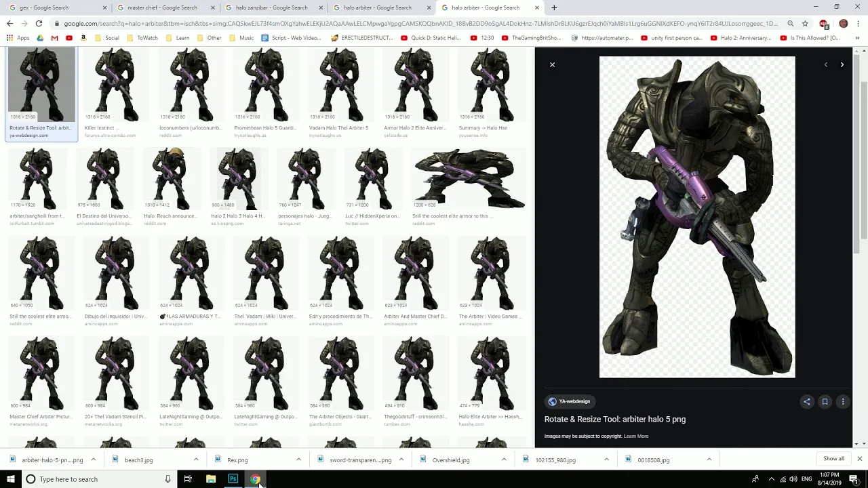The image size is (868, 488).
Task: Open the notification center icon
Action: coord(854,479)
